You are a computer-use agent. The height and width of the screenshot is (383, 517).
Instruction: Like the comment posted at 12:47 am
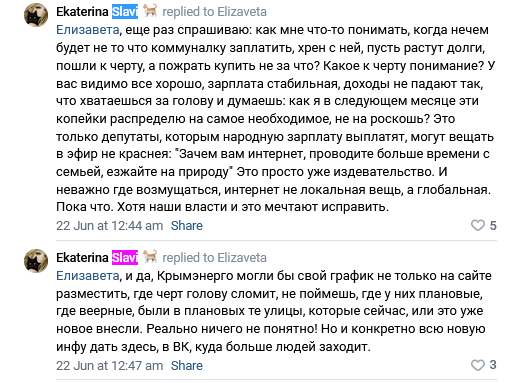point(478,365)
